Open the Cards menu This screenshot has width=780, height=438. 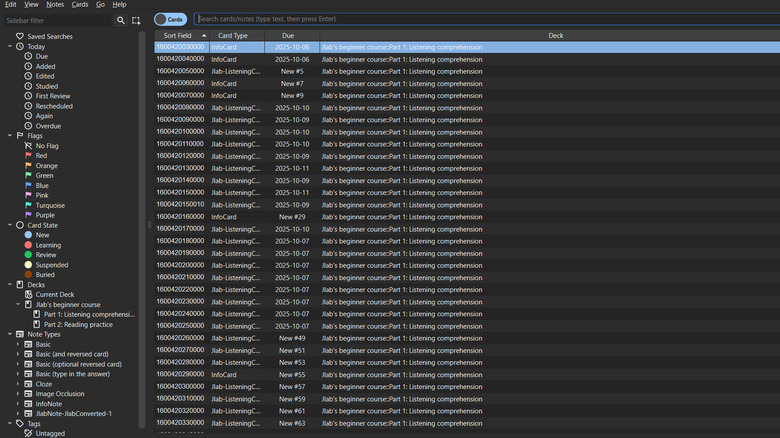pos(80,5)
